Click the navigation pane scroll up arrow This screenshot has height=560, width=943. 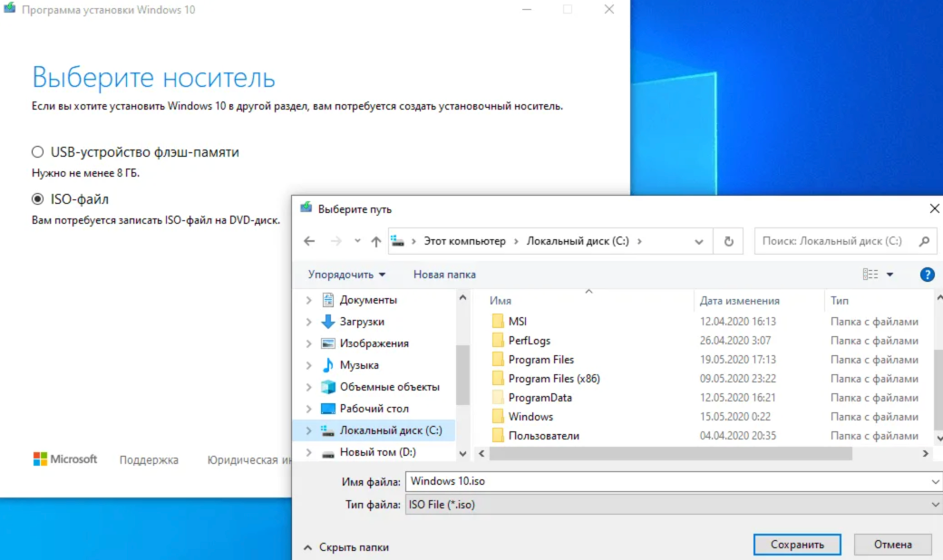pos(462,297)
